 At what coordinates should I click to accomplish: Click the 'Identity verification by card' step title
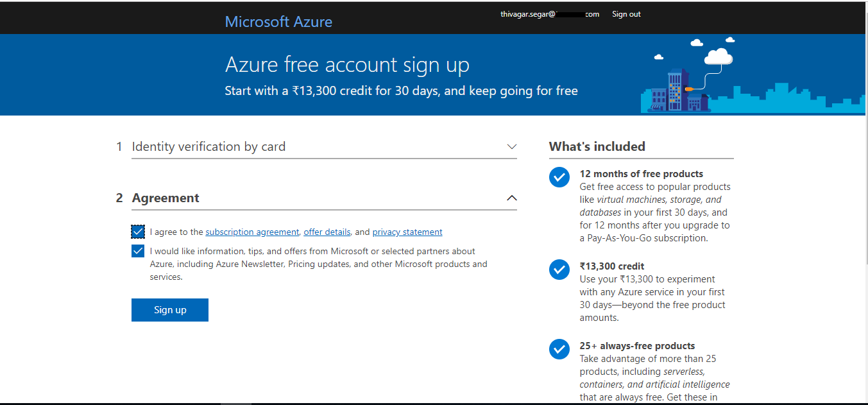pyautogui.click(x=208, y=147)
